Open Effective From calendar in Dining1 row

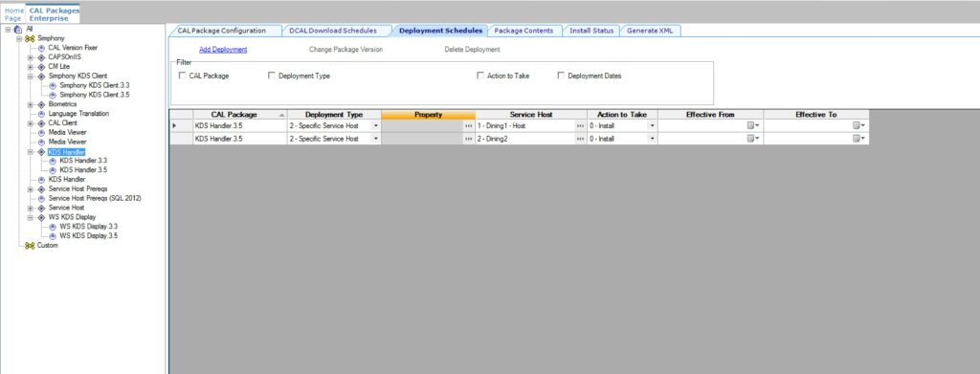(x=754, y=125)
